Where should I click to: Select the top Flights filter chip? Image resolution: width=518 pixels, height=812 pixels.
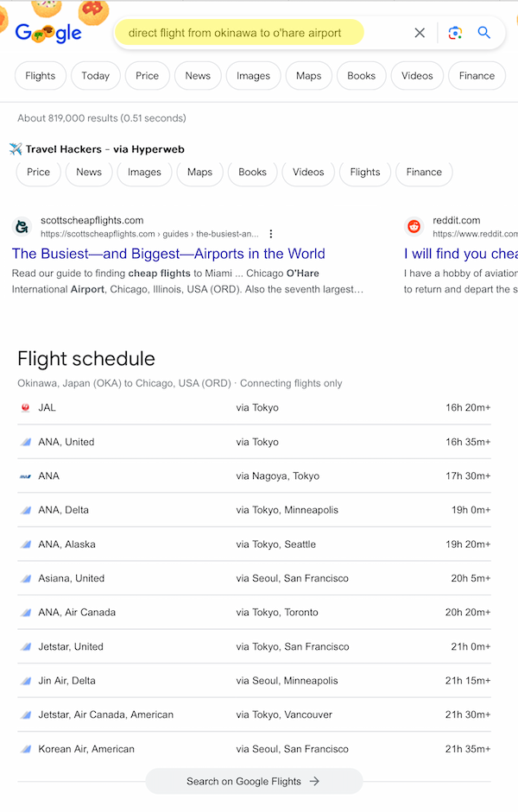(x=41, y=76)
